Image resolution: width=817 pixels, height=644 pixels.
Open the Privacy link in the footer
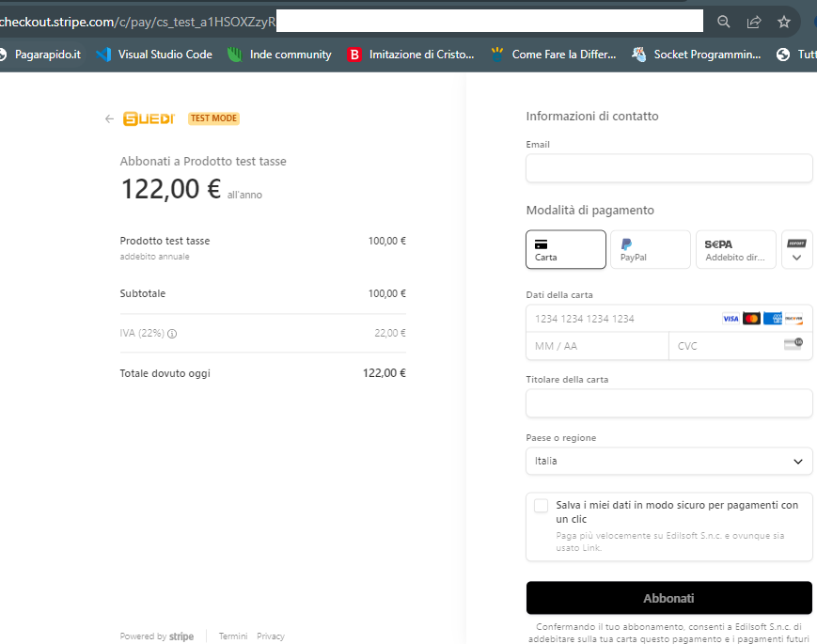coord(271,636)
